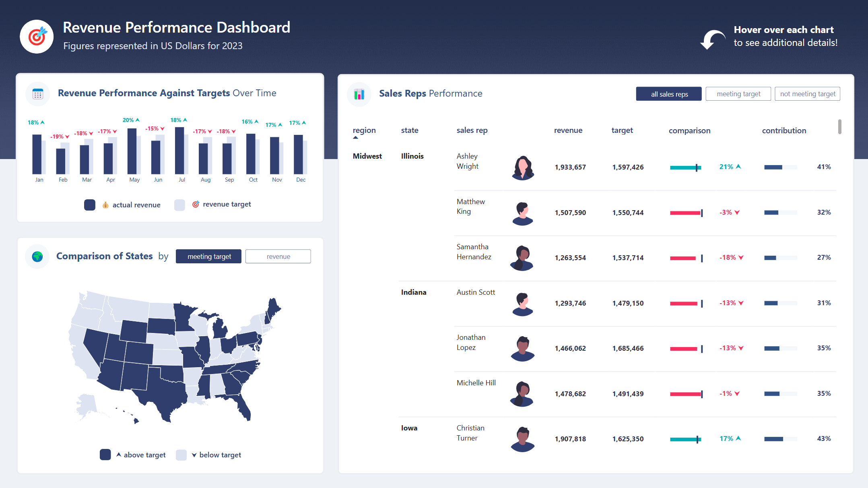Screen dimensions: 868x488
Task: Click the calendar icon beside Revenue Performance
Action: (38, 94)
